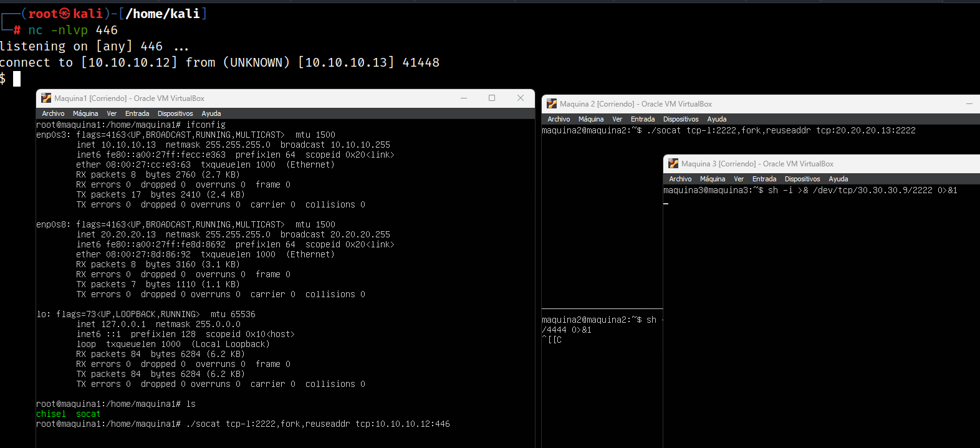Open Ver menu in Maquina 3 window

point(739,179)
